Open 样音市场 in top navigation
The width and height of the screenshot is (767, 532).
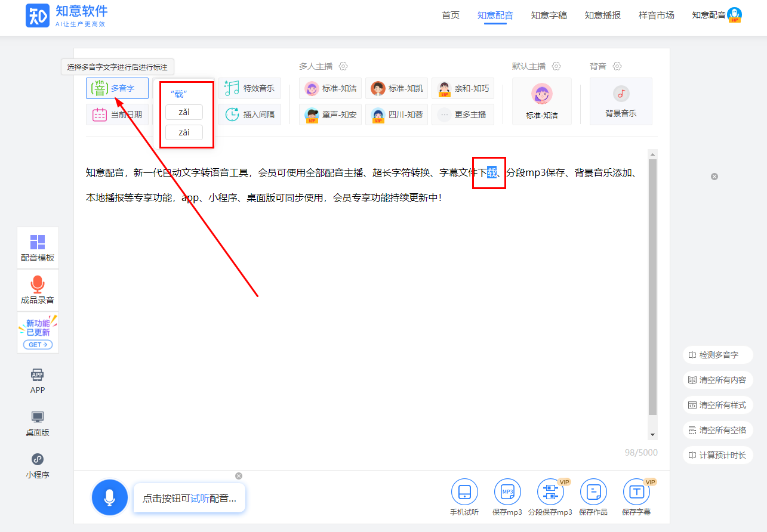[656, 16]
